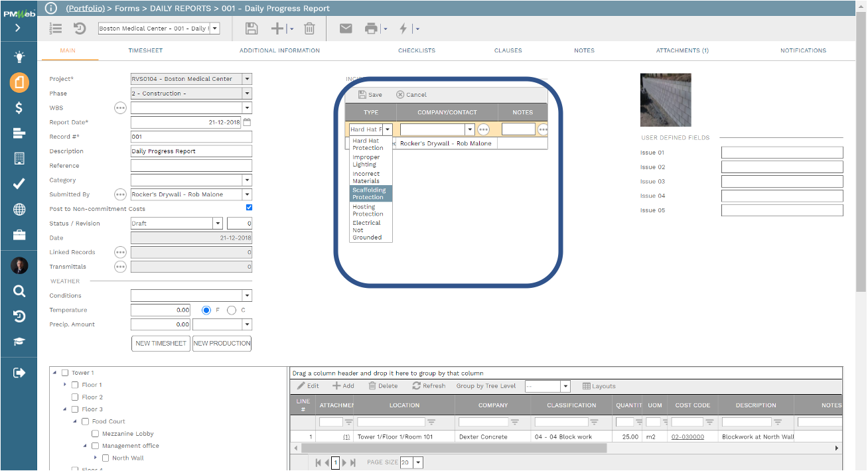This screenshot has height=471, width=868.
Task: Open the Project dropdown
Action: pyautogui.click(x=247, y=79)
